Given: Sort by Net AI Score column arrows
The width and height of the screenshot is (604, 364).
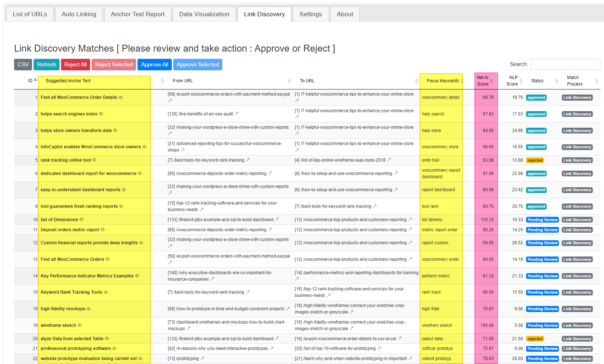Looking at the screenshot, I should coord(491,81).
